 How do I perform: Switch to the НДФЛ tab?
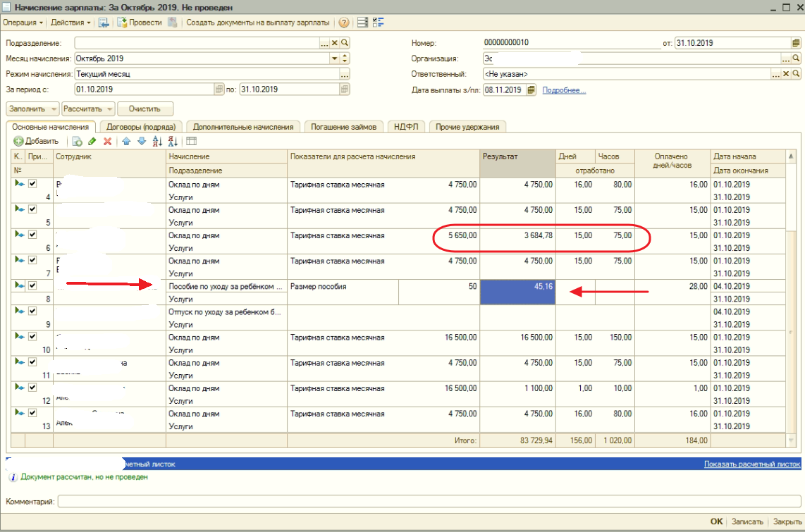(x=407, y=127)
